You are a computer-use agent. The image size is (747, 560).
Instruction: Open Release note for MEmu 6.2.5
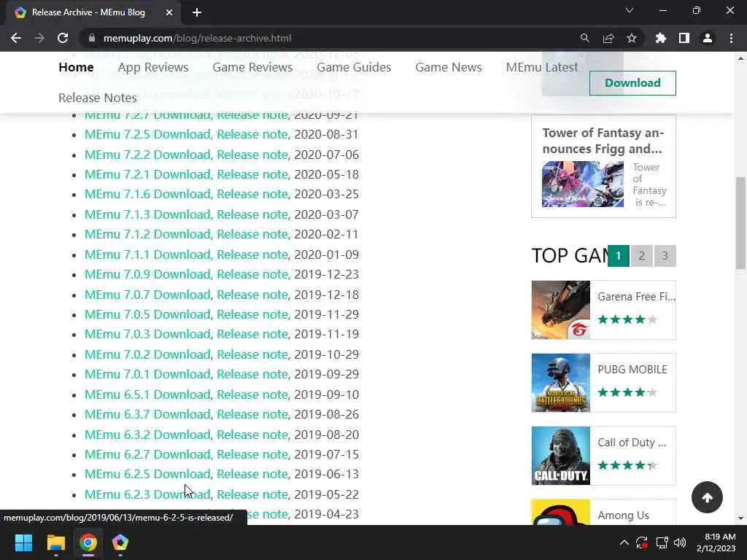point(252,474)
